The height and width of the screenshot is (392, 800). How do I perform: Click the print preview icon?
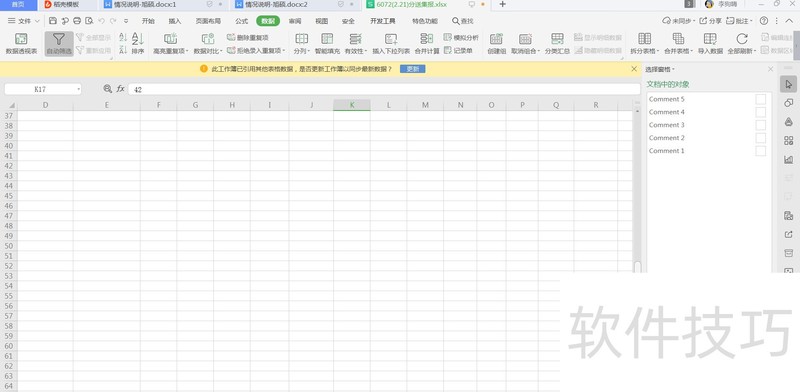89,21
